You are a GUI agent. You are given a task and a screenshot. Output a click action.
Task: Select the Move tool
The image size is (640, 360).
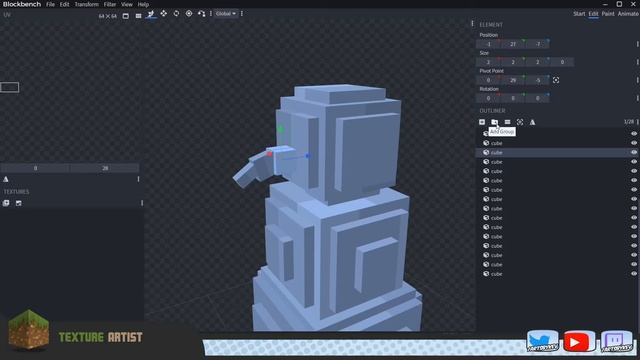coord(163,13)
